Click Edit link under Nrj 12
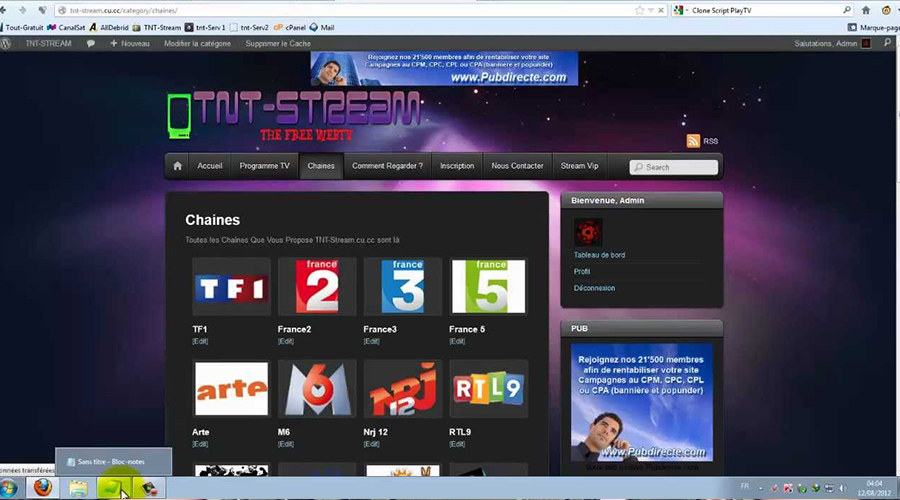The width and height of the screenshot is (900, 500). click(x=371, y=444)
